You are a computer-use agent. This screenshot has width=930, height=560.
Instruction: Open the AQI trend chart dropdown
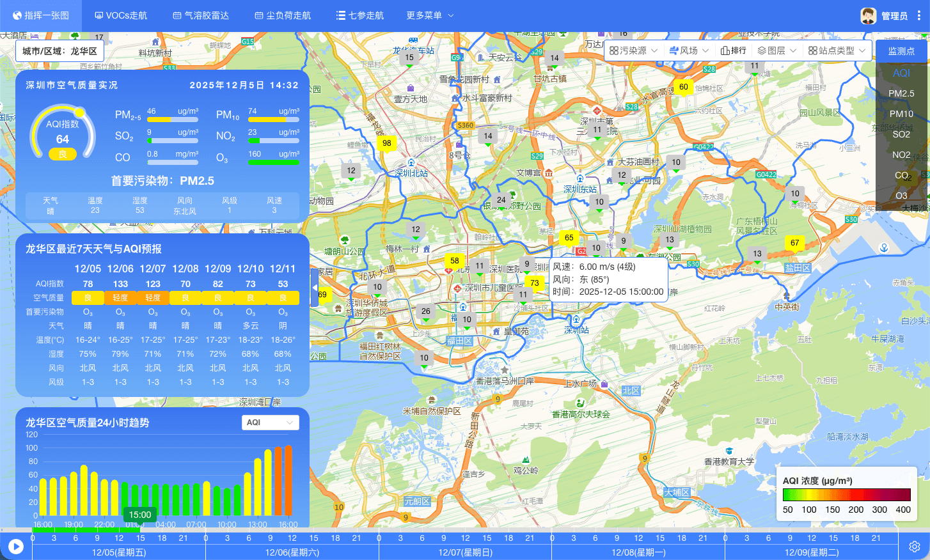point(271,423)
